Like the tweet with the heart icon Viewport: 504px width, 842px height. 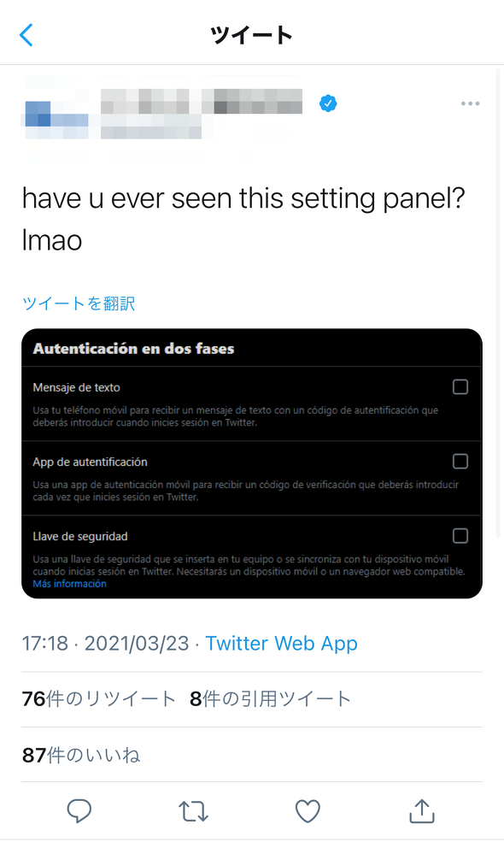[308, 811]
